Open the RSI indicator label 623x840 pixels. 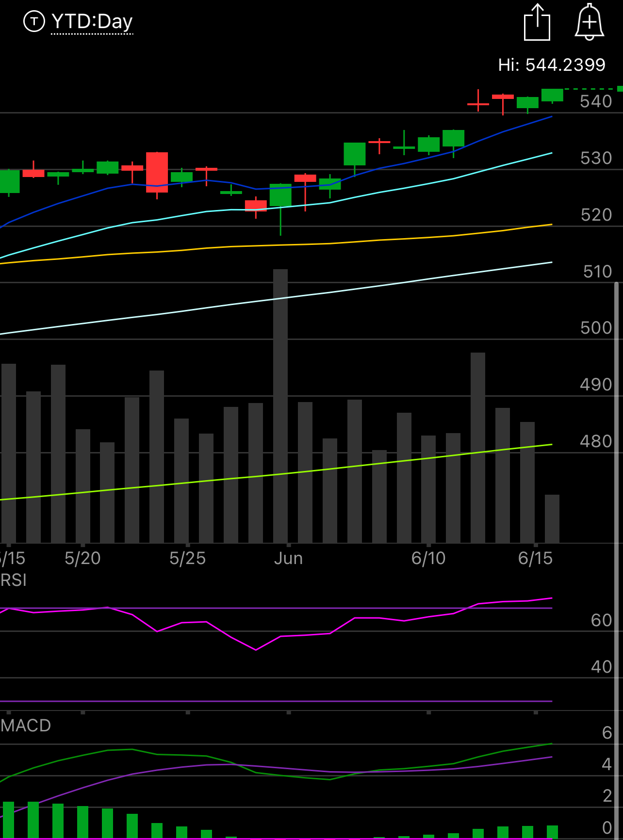tap(13, 580)
